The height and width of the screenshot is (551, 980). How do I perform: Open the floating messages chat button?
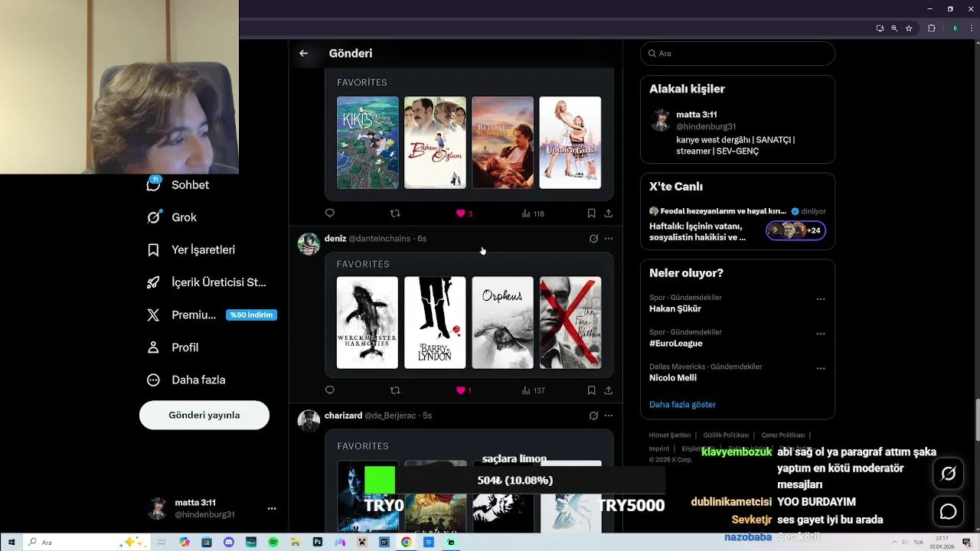(949, 512)
